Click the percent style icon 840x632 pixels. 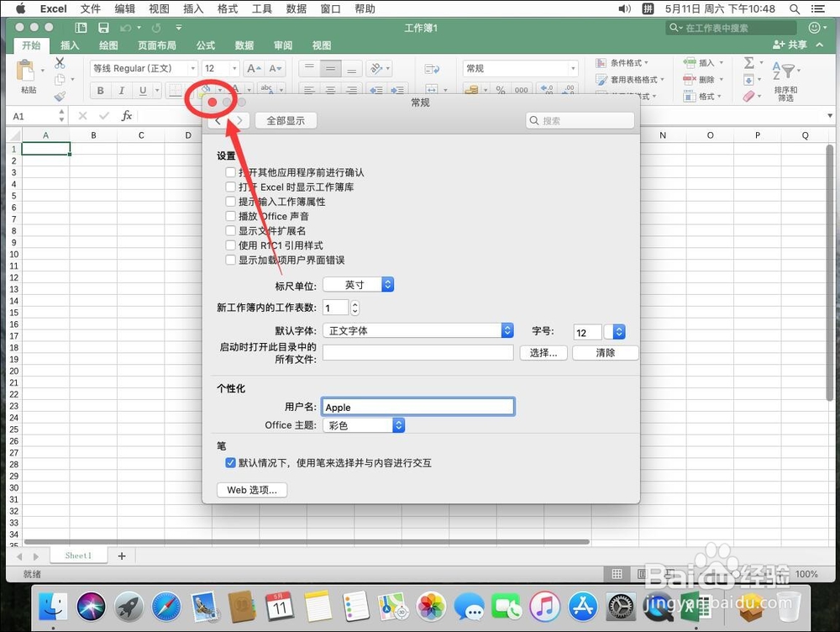[x=501, y=90]
